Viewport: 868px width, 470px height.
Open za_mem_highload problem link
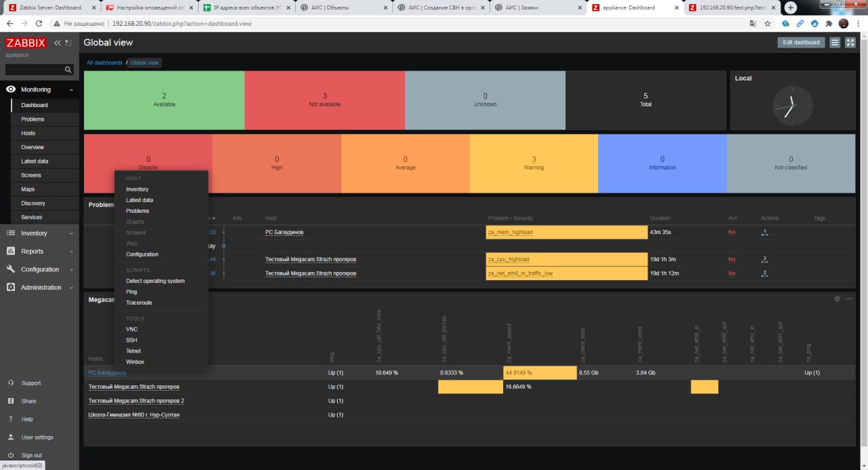510,232
